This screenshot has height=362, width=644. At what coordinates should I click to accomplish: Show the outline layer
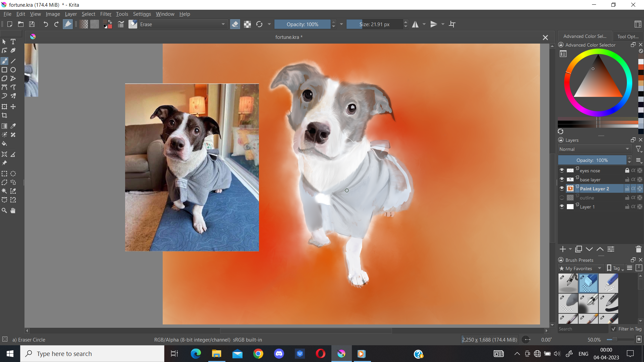click(561, 197)
